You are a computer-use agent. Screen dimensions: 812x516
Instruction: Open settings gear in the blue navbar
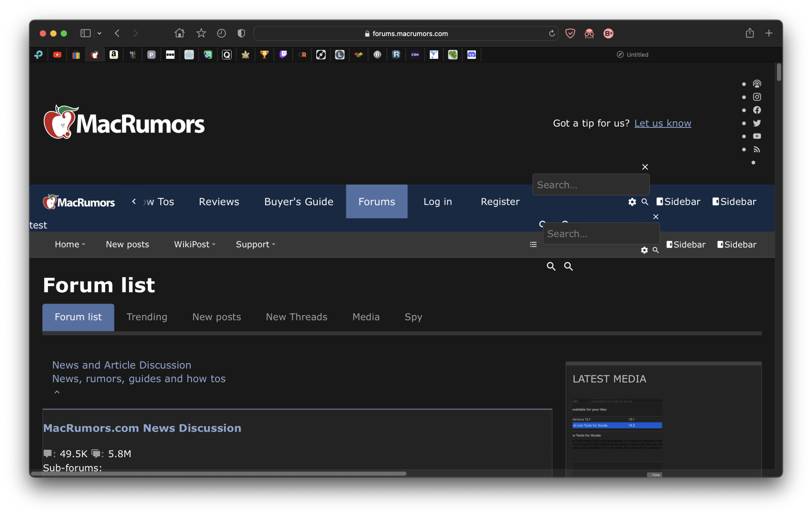tap(632, 202)
